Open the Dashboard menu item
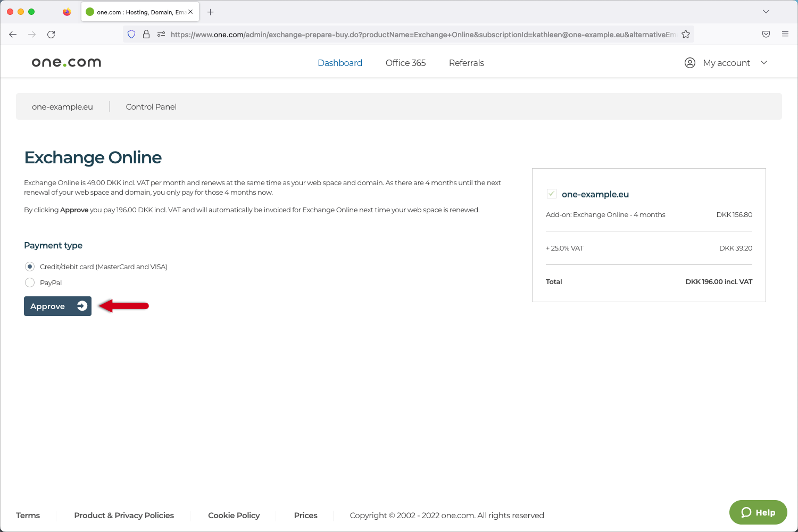798x532 pixels. [x=340, y=63]
